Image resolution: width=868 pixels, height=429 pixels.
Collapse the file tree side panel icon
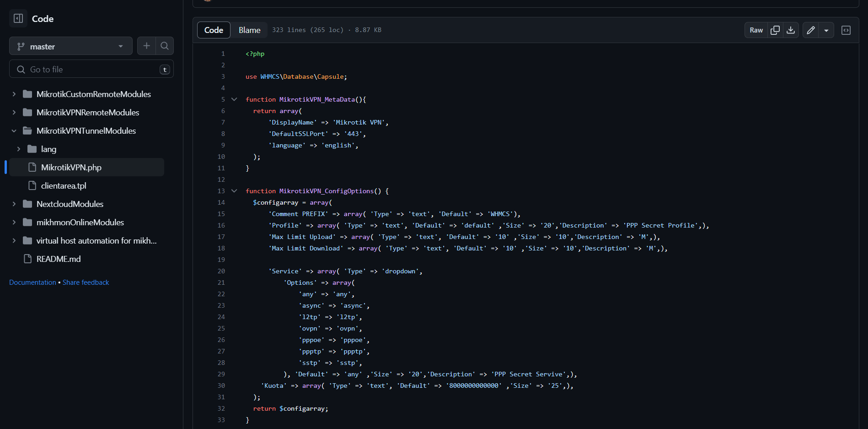pos(18,18)
